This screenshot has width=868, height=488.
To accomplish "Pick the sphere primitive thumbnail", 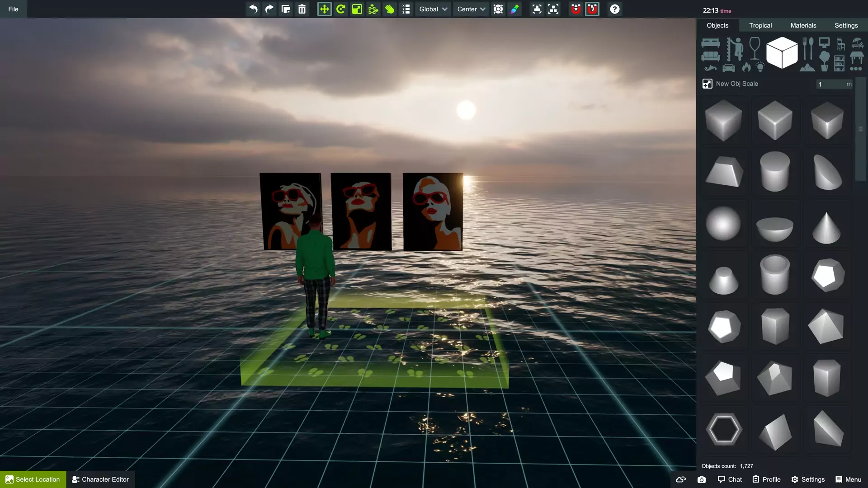I will pos(723,223).
